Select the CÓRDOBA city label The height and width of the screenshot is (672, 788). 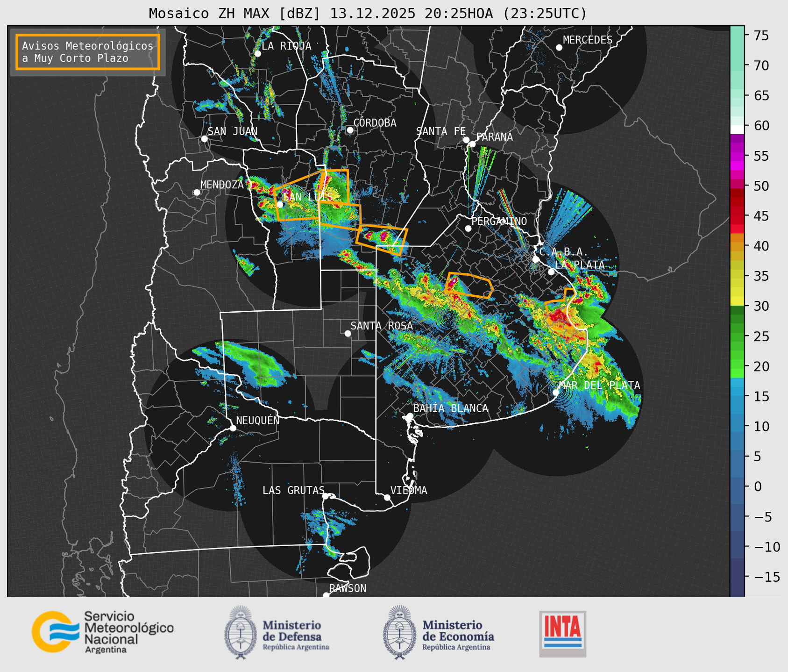click(375, 123)
